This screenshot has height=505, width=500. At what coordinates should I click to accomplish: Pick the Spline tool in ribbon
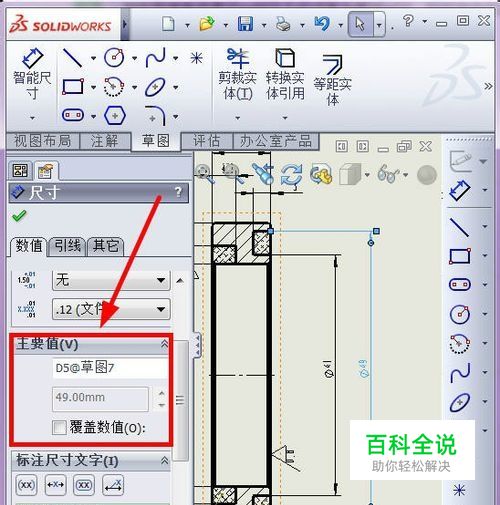156,57
